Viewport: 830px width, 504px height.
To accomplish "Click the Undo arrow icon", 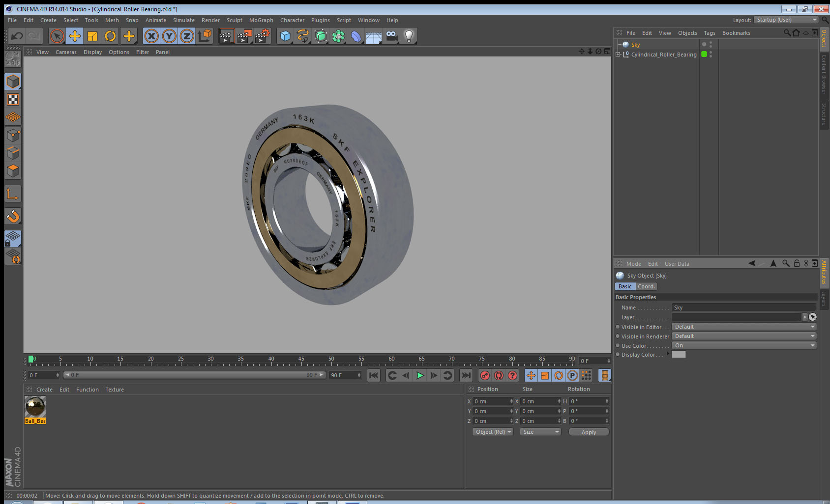I will (x=17, y=36).
